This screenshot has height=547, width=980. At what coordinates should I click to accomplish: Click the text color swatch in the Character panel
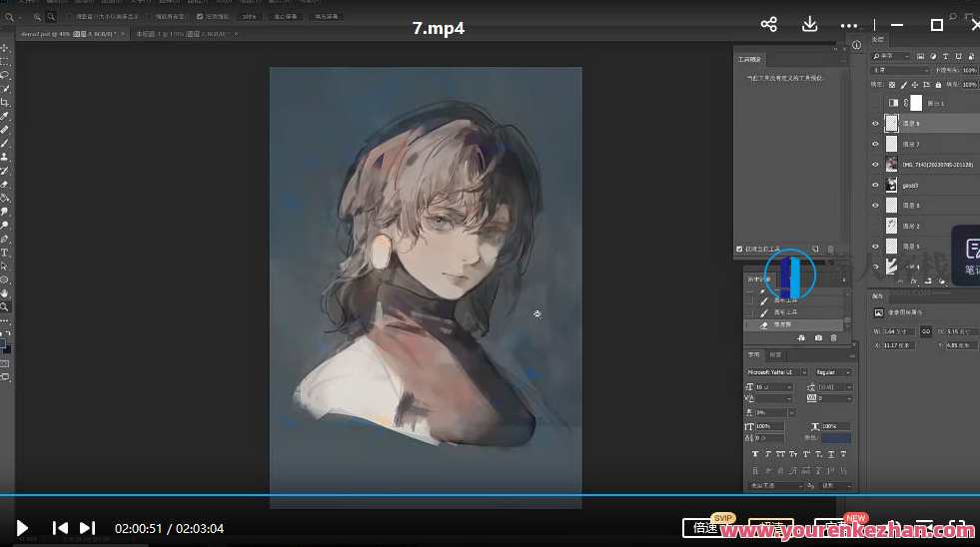836,437
